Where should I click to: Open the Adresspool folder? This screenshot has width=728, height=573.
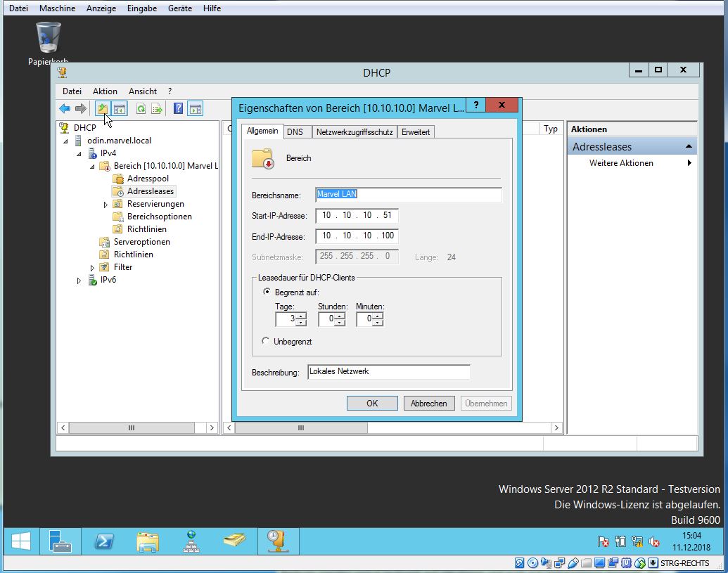[x=148, y=178]
